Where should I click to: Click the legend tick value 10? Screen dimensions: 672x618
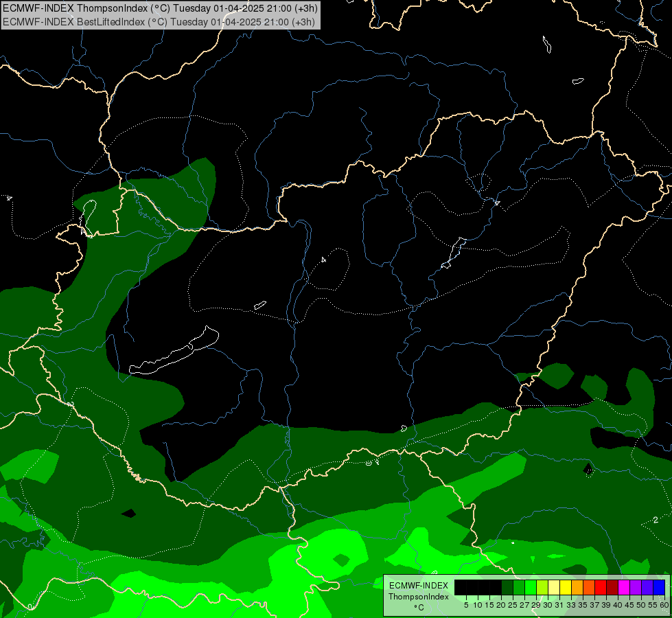(478, 605)
